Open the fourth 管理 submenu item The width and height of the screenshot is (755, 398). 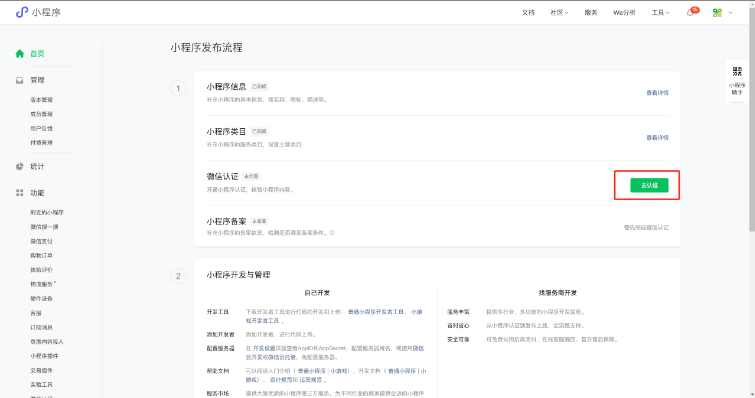pos(41,142)
